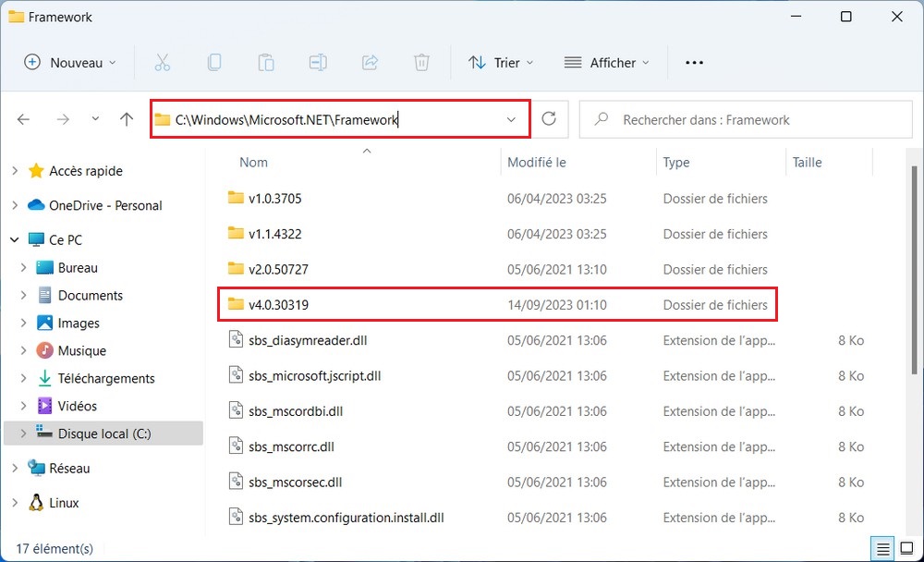Viewport: 924px width, 562px height.
Task: Go up one folder level
Action: pyautogui.click(x=126, y=120)
